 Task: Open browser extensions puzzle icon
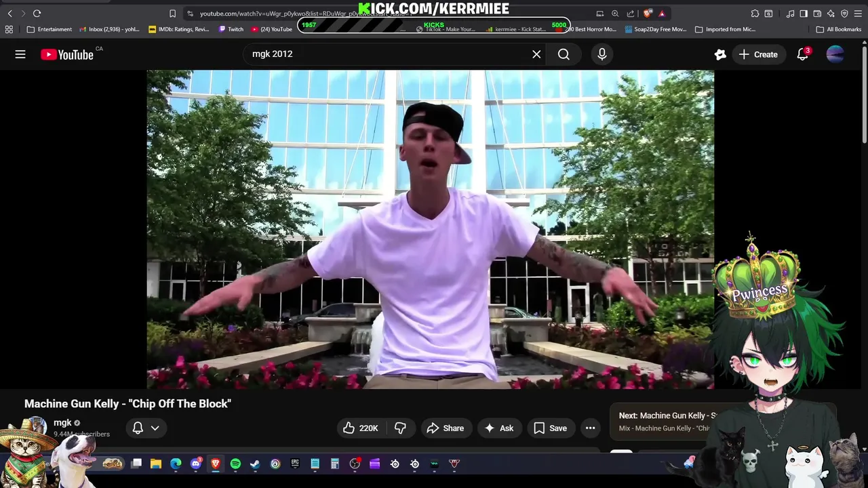coord(755,14)
